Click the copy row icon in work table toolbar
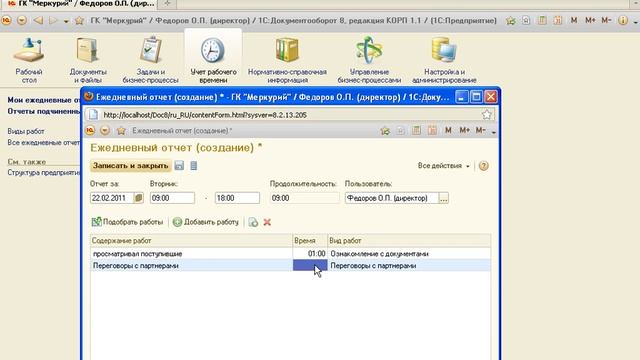Image resolution: width=640 pixels, height=360 pixels. point(253,222)
